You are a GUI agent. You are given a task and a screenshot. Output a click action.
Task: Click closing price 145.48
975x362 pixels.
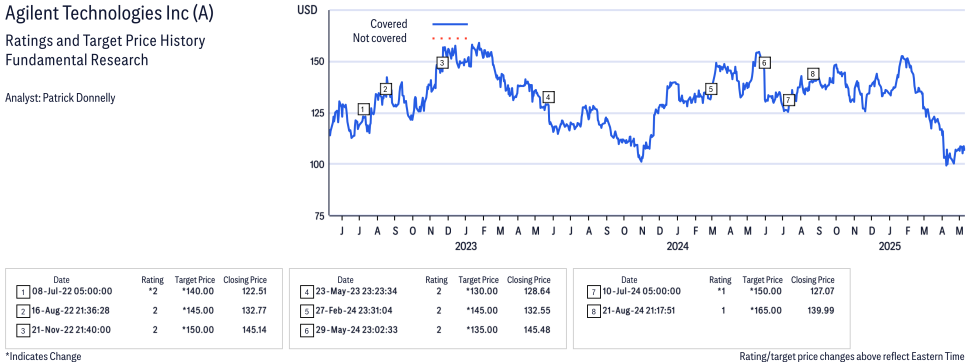pos(538,330)
